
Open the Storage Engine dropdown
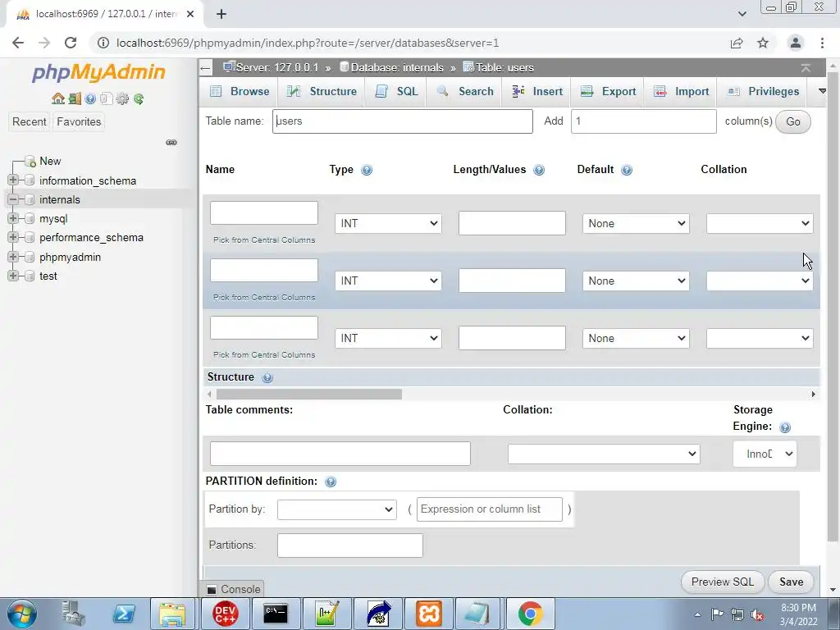[x=765, y=454]
